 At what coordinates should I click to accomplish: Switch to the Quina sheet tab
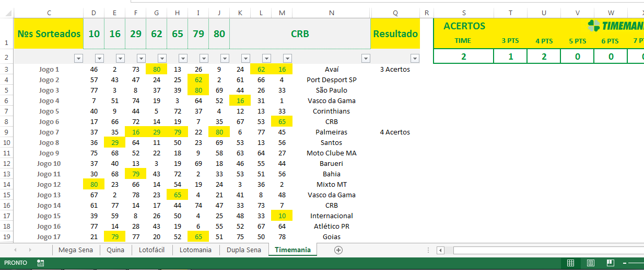click(115, 250)
